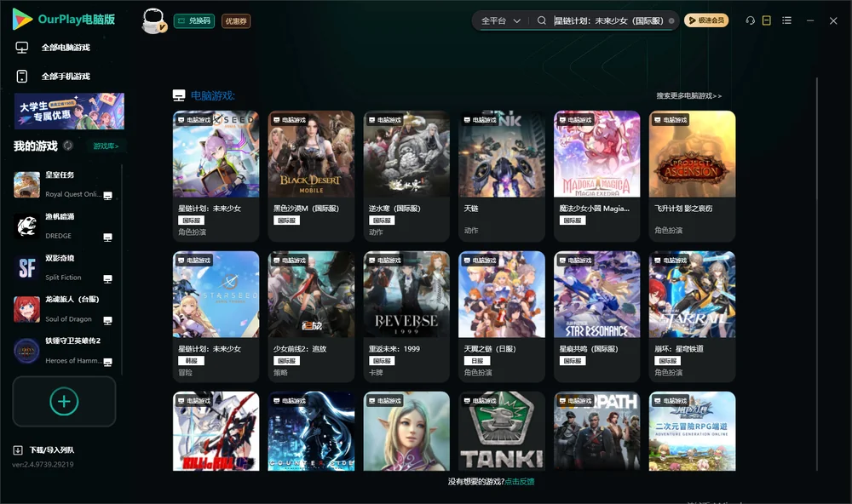Click version text ver:2.4.9739.29219
Screen dimensions: 852x504
(x=43, y=464)
